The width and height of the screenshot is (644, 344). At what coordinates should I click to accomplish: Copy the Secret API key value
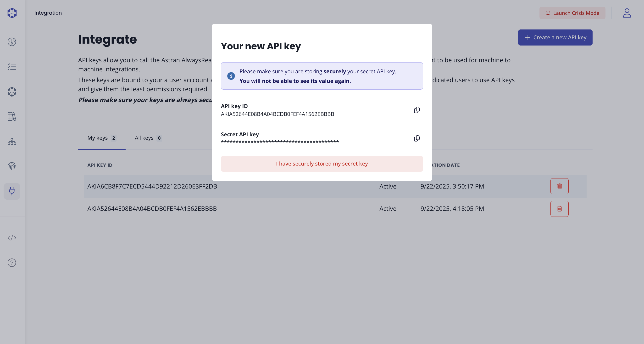[417, 138]
